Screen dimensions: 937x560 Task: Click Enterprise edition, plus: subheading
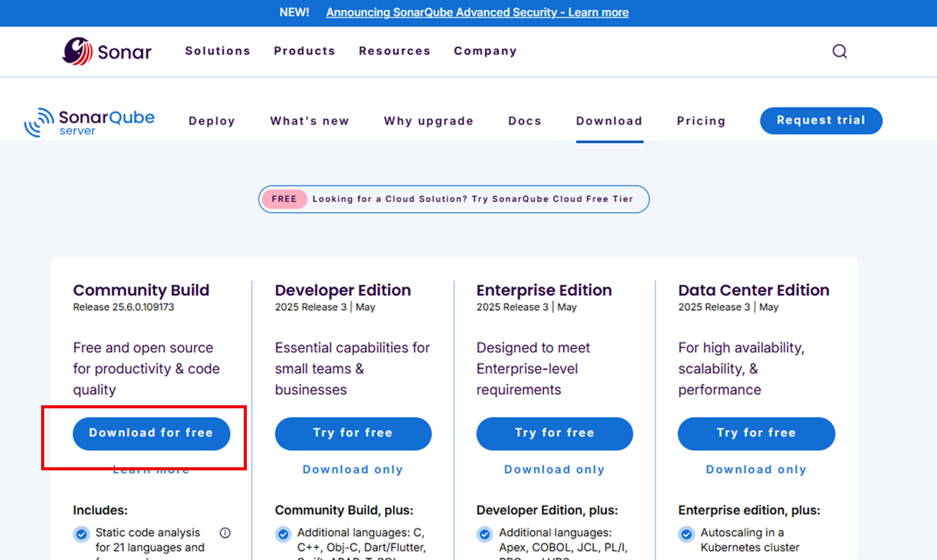(749, 510)
